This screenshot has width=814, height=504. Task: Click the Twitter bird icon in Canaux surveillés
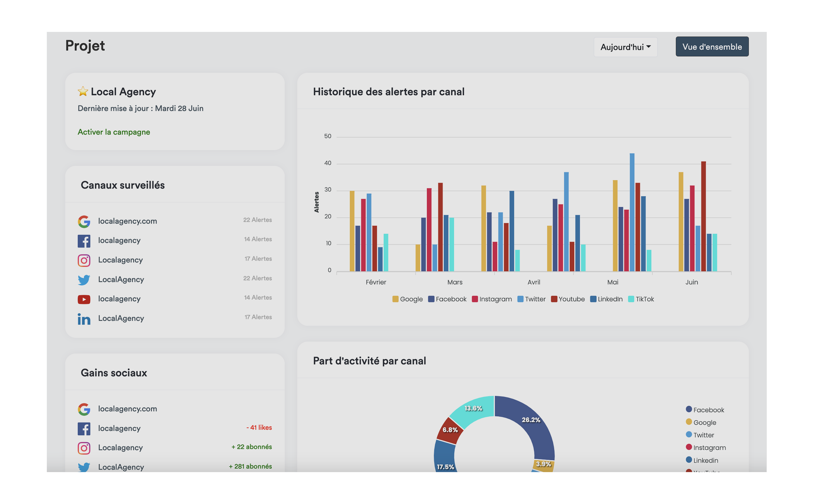(84, 280)
